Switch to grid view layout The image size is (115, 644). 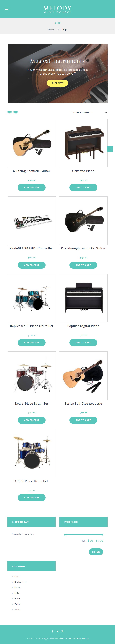(10, 113)
